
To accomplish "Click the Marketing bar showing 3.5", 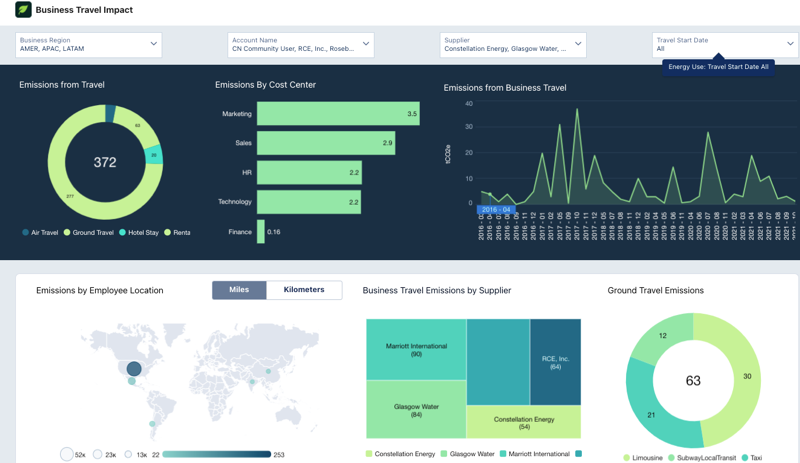I will tap(338, 113).
